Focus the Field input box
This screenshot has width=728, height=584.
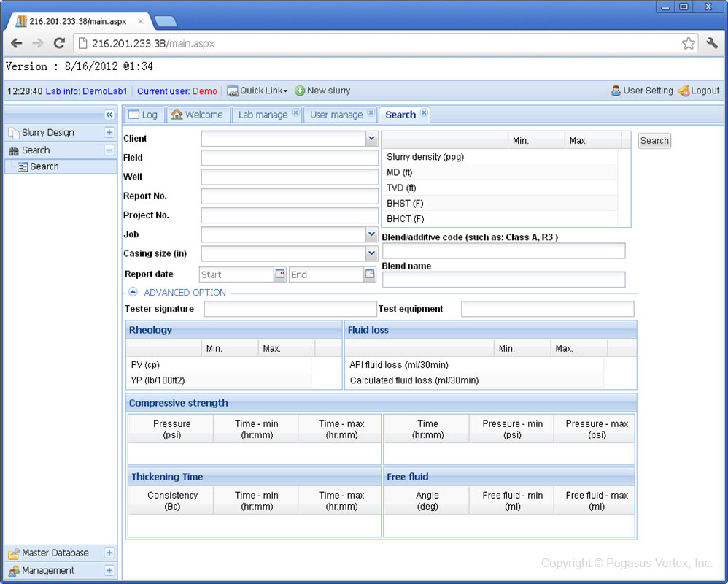click(x=290, y=158)
